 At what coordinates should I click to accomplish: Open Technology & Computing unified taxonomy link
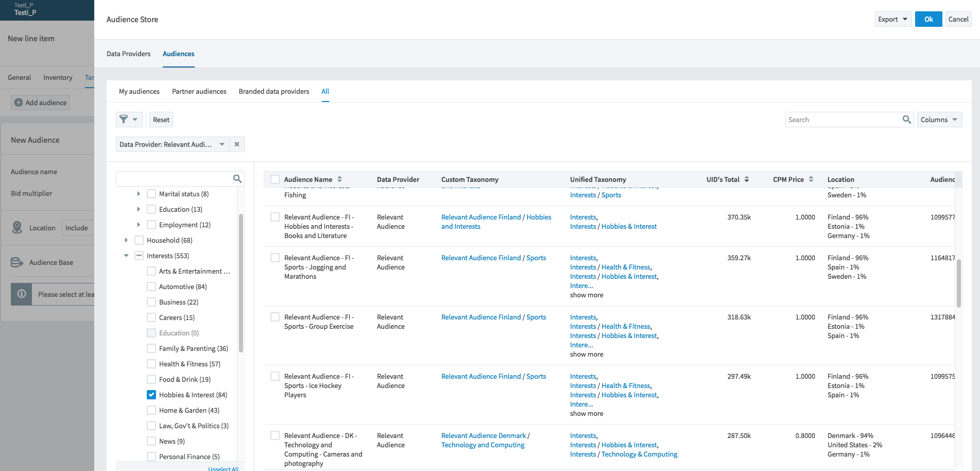click(639, 454)
